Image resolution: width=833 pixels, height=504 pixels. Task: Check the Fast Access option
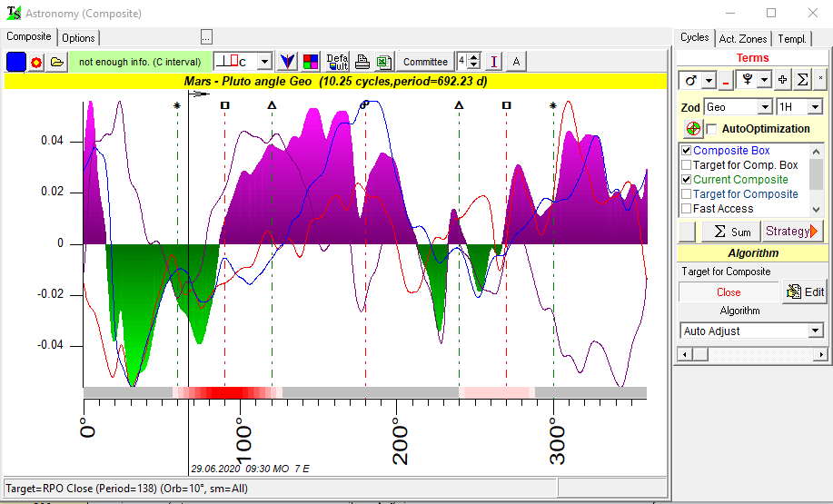[x=687, y=209]
